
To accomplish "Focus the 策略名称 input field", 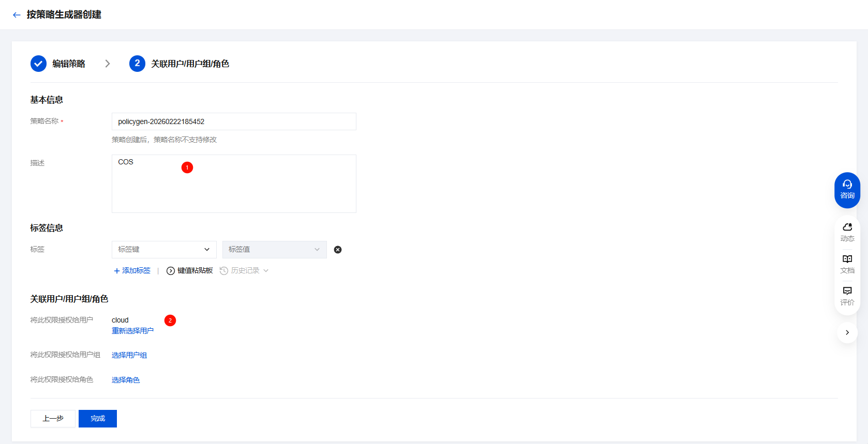I will 234,121.
